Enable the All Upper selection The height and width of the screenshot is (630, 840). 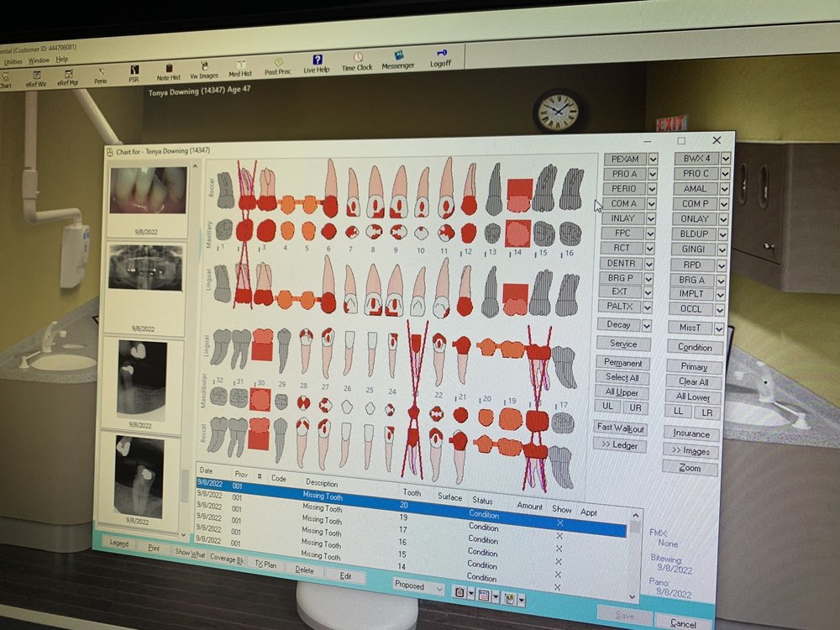point(622,392)
